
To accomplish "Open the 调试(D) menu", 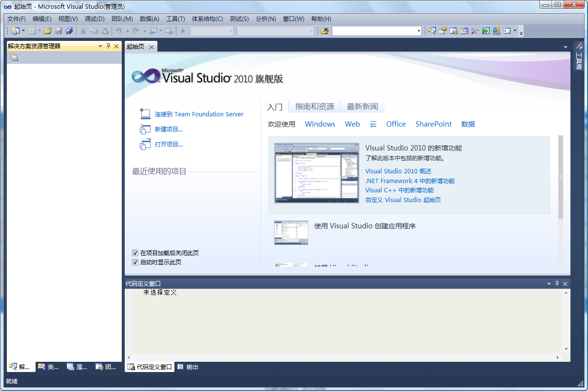I will (95, 19).
